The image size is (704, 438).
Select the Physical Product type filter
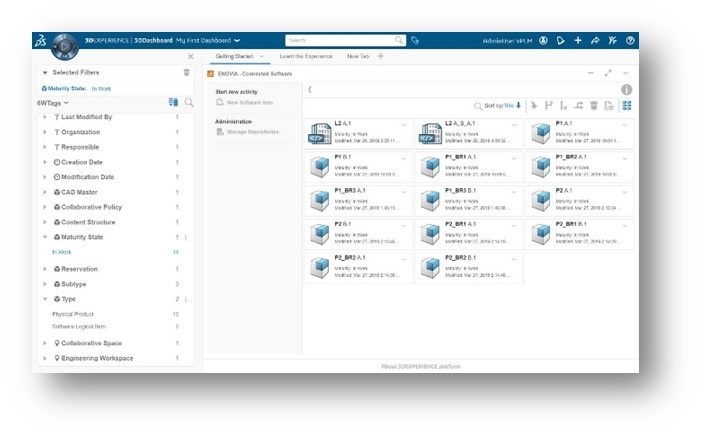coord(73,314)
